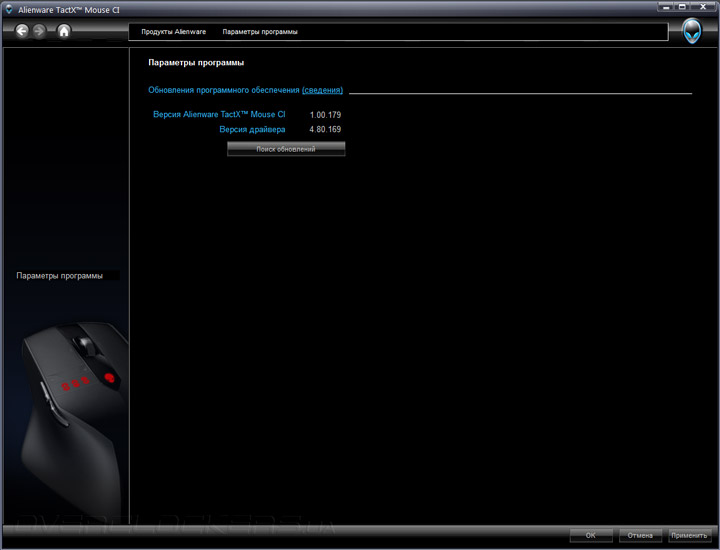The height and width of the screenshot is (550, 720).
Task: Open the Продукты Alienware tab
Action: [174, 32]
